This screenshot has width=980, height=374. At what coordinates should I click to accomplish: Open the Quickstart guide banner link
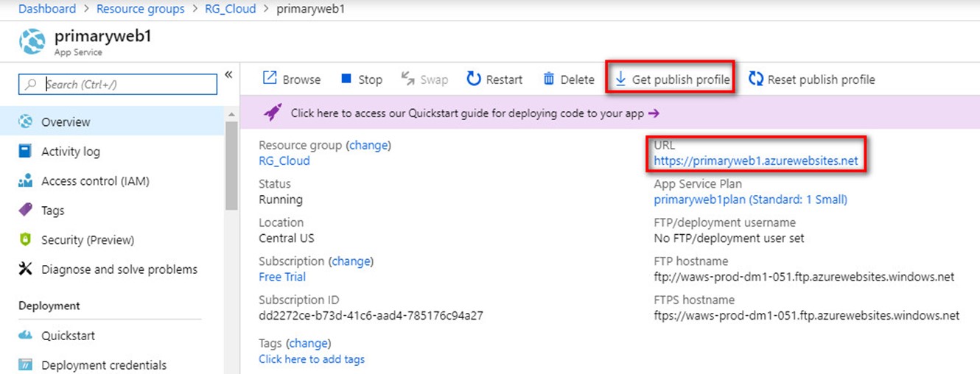coord(475,113)
